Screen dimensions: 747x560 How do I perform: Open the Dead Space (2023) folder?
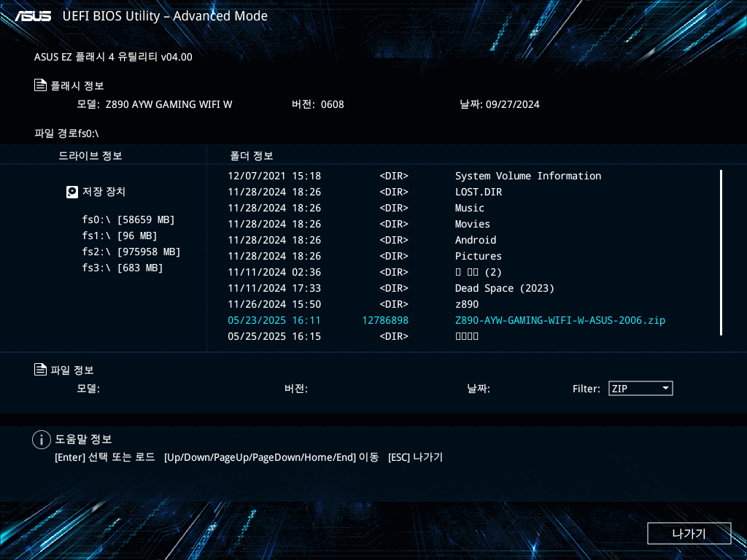[x=505, y=289]
